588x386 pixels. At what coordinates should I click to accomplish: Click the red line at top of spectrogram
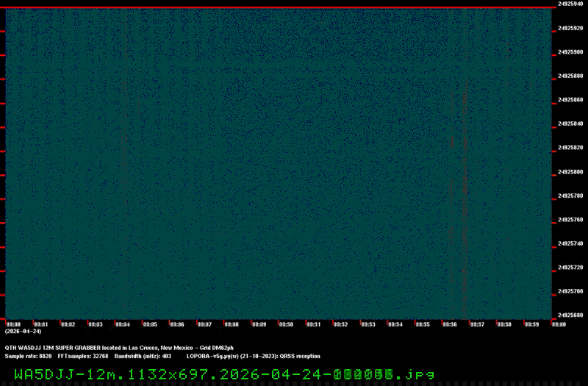[276, 8]
